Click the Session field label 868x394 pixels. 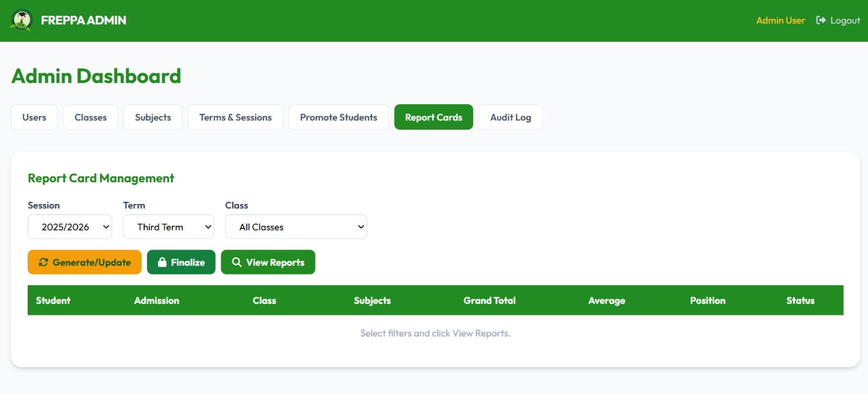pyautogui.click(x=44, y=205)
